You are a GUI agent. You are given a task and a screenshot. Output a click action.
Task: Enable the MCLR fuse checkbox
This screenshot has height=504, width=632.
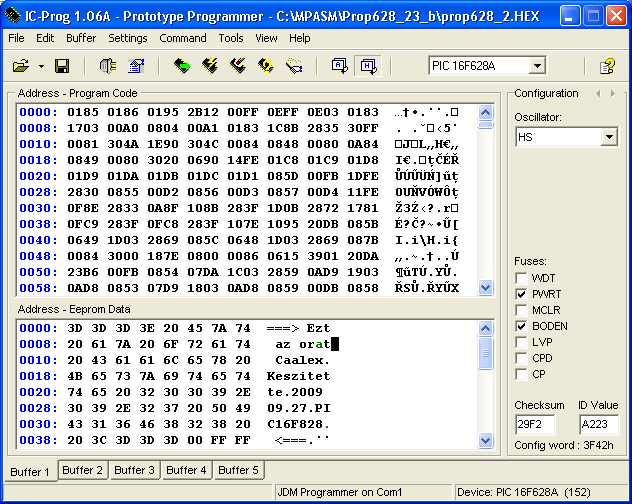coord(521,310)
